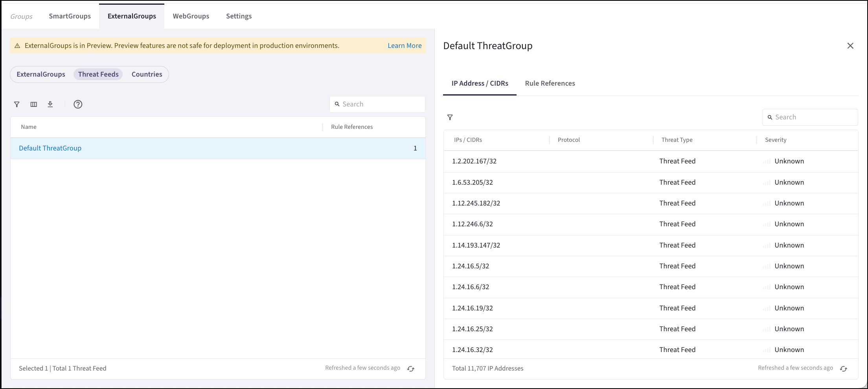The width and height of the screenshot is (868, 389).
Task: Click the download/export icon in Threat Feeds toolbar
Action: click(50, 104)
